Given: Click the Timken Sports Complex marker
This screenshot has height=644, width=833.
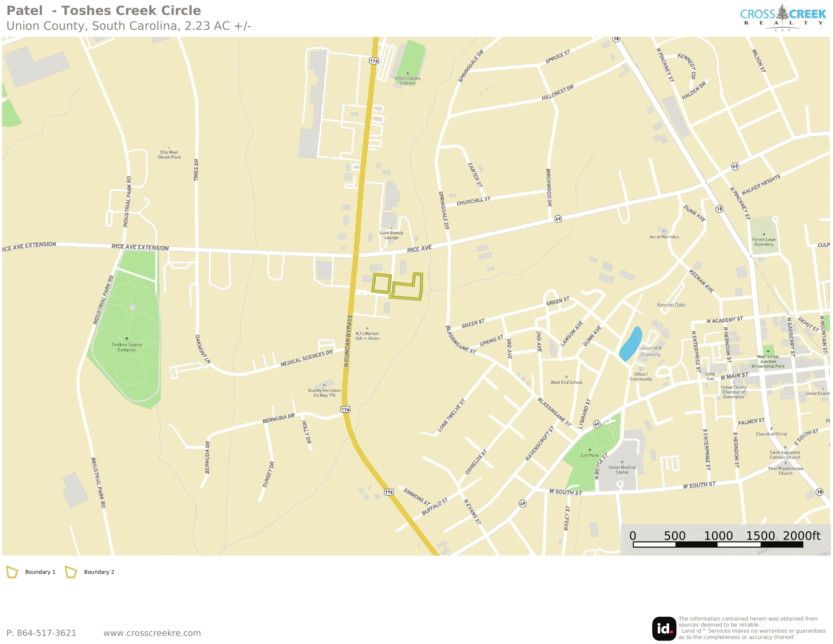Looking at the screenshot, I should [x=127, y=338].
